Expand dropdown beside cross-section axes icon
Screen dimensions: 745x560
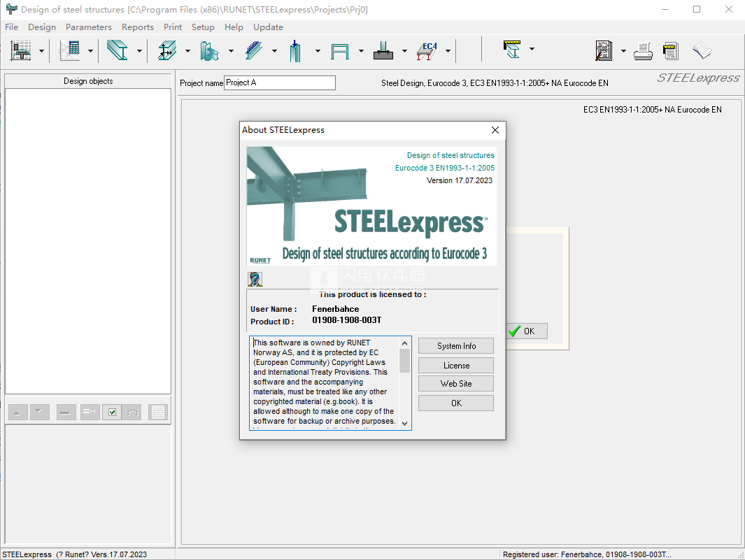coord(187,50)
